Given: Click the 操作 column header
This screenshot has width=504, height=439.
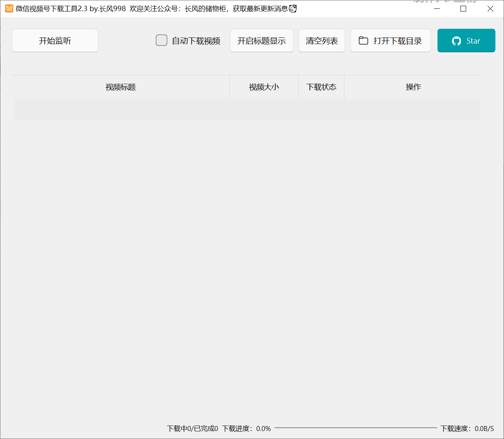Looking at the screenshot, I should click(413, 87).
